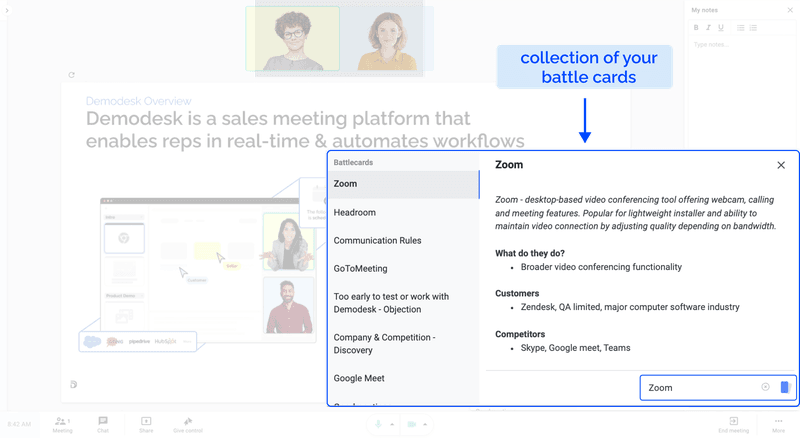Open Too early to test Objection card
The height and width of the screenshot is (438, 800).
403,303
